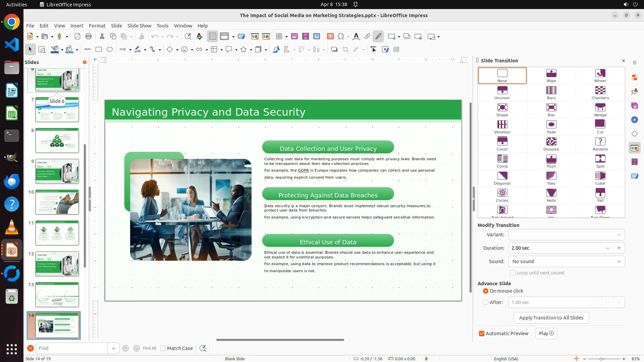This screenshot has height=362, width=644.
Task: Enable the Match Case checkbox
Action: tap(163, 348)
